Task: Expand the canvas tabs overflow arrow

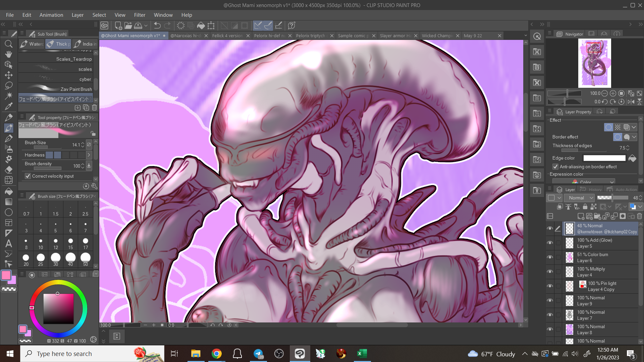Action: 526,36
